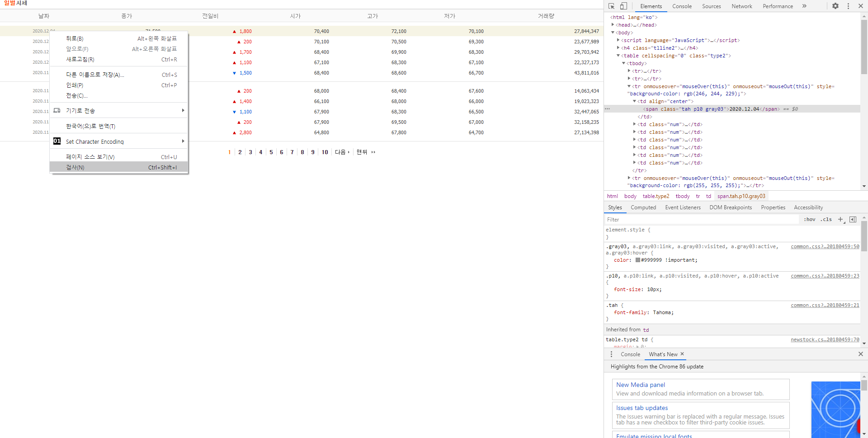
Task: Click the 다음 next page link
Action: click(x=342, y=152)
